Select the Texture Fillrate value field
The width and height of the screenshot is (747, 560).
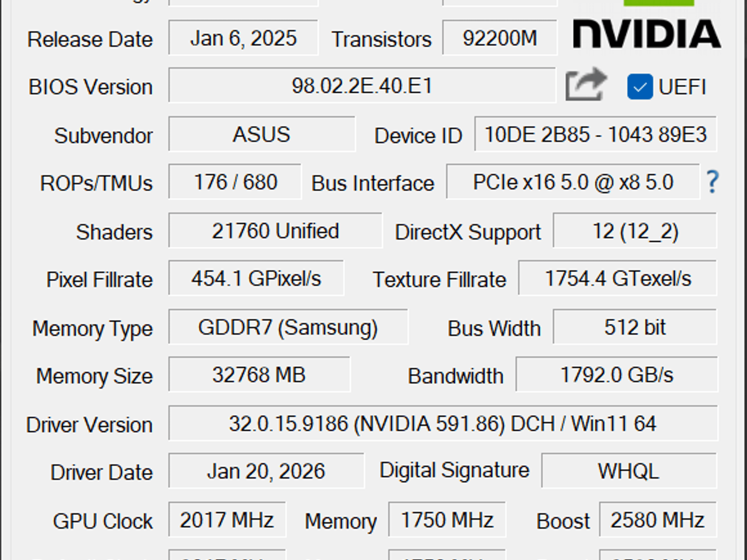click(x=618, y=278)
